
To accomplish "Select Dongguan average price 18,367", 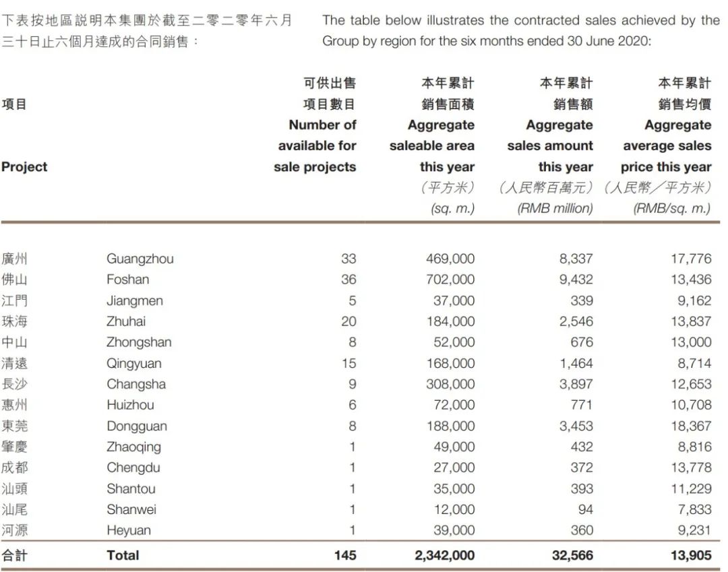I will click(691, 426).
